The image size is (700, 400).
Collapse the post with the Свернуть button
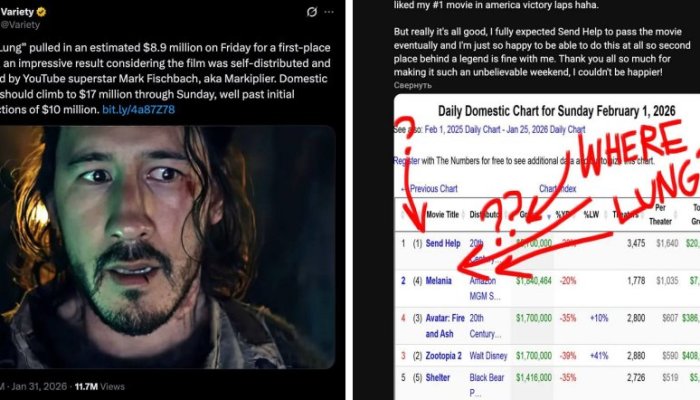412,85
